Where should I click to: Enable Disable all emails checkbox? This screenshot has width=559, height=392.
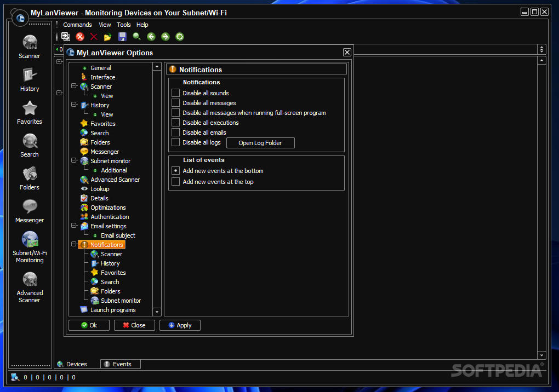click(x=175, y=132)
